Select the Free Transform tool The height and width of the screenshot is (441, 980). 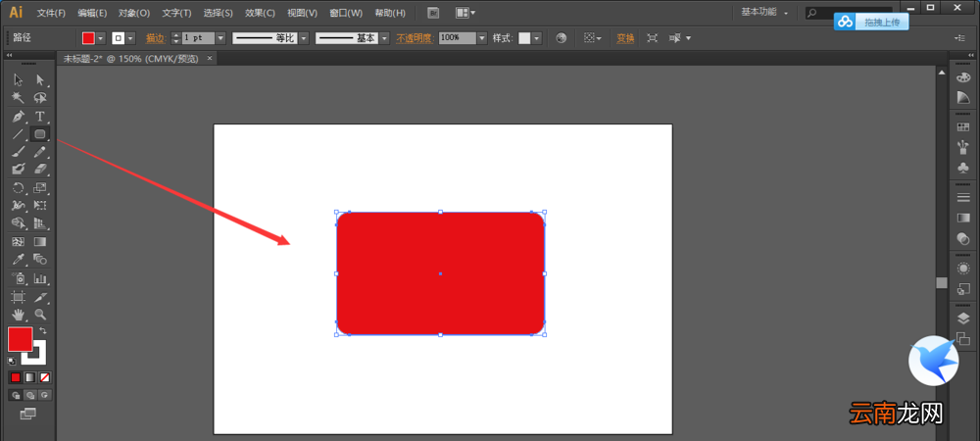tap(40, 205)
